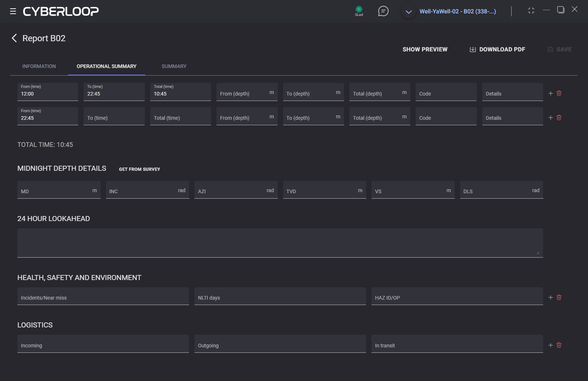Viewport: 588px width, 381px height.
Task: Switch to the Summary tab
Action: tap(174, 66)
